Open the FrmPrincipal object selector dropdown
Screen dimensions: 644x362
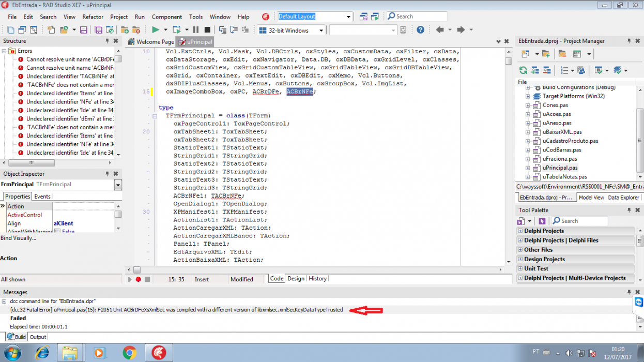pyautogui.click(x=118, y=185)
